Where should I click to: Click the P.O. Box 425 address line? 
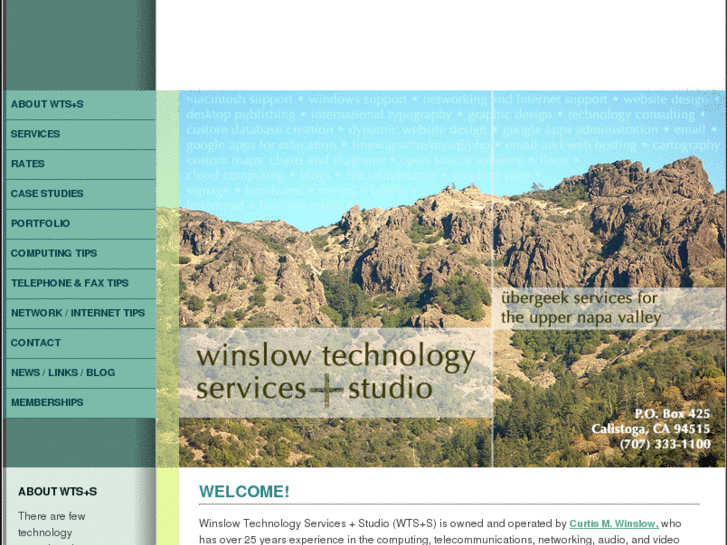pos(672,414)
